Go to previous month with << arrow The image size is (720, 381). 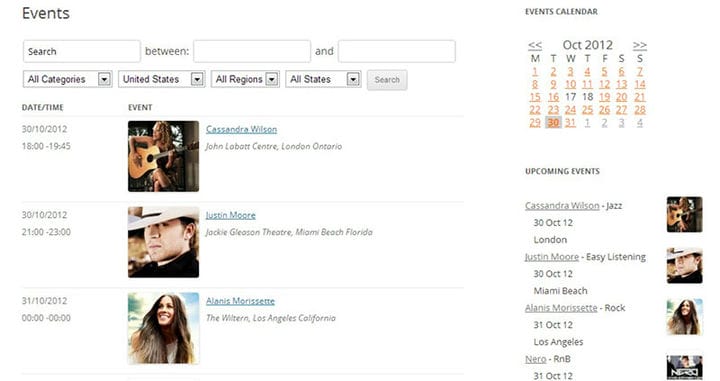pyautogui.click(x=535, y=45)
